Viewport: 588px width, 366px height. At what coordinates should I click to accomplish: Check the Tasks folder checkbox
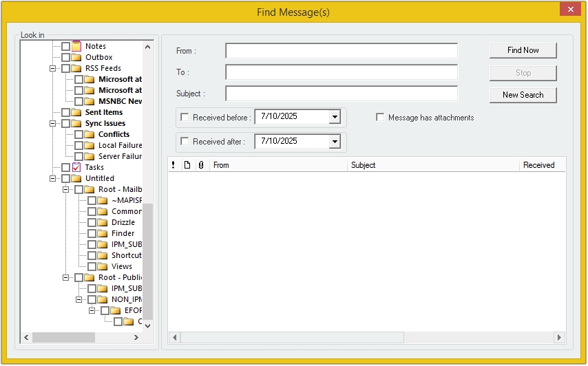[x=65, y=167]
